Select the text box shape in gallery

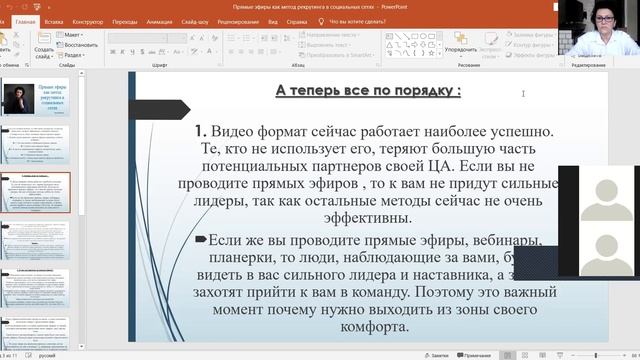coord(389,36)
